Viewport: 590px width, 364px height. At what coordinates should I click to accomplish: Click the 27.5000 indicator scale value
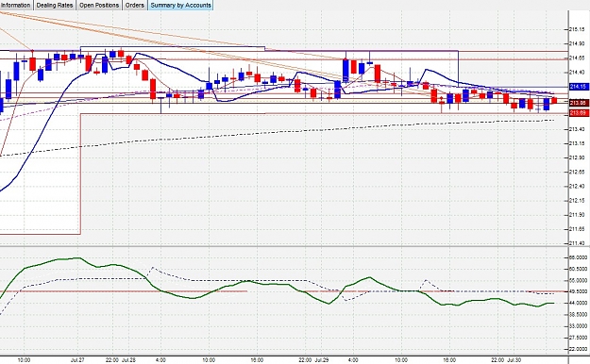(x=579, y=338)
